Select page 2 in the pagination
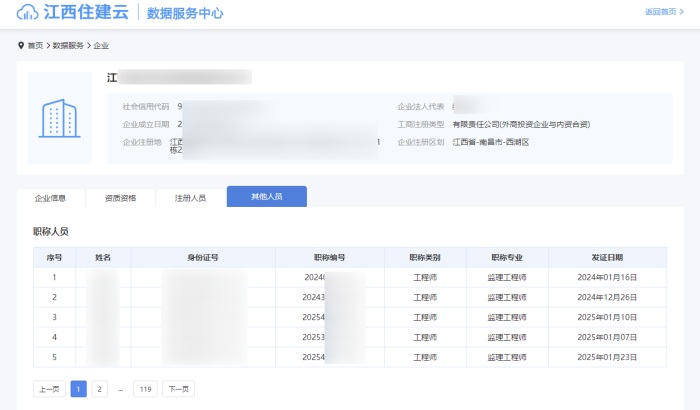The height and width of the screenshot is (410, 700). pos(99,389)
